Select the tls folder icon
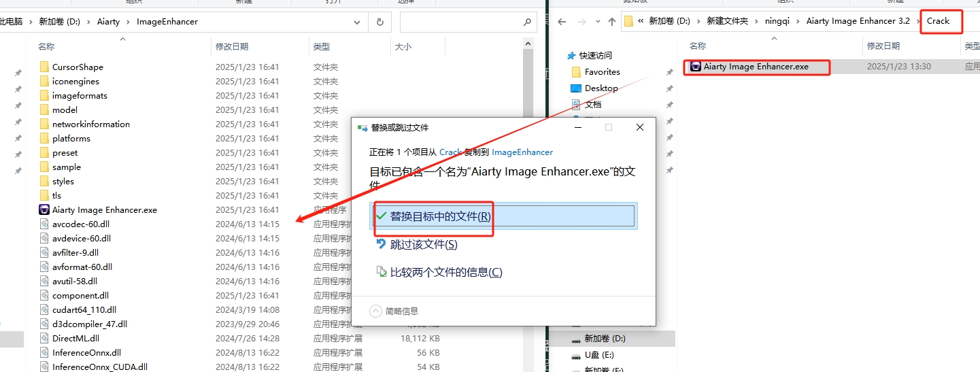Screen dimensions: 980x372 pyautogui.click(x=44, y=196)
